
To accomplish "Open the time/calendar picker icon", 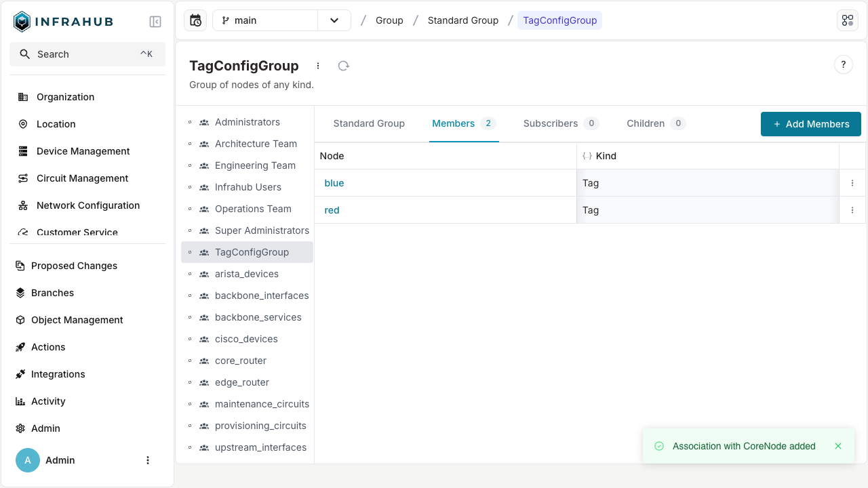I will (x=195, y=20).
